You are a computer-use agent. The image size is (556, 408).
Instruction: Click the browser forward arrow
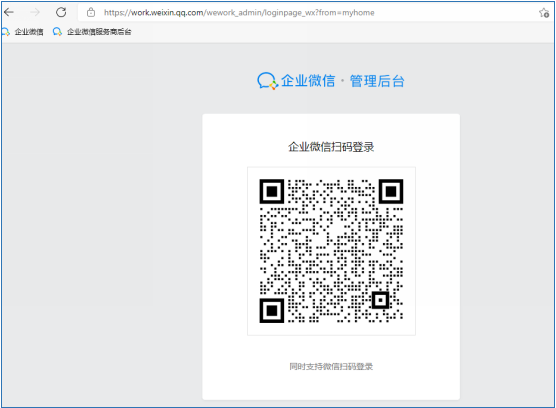tap(35, 12)
